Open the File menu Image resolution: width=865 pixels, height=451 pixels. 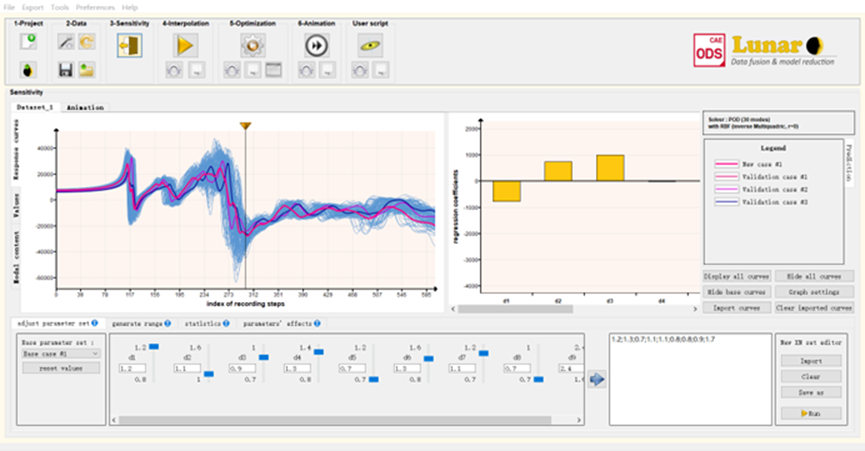pos(9,7)
